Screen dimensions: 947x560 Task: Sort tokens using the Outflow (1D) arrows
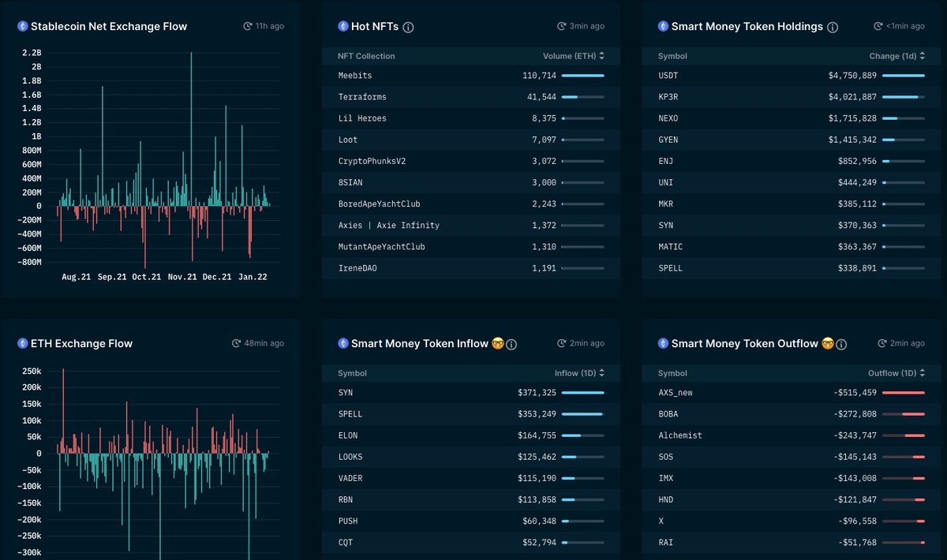[922, 373]
